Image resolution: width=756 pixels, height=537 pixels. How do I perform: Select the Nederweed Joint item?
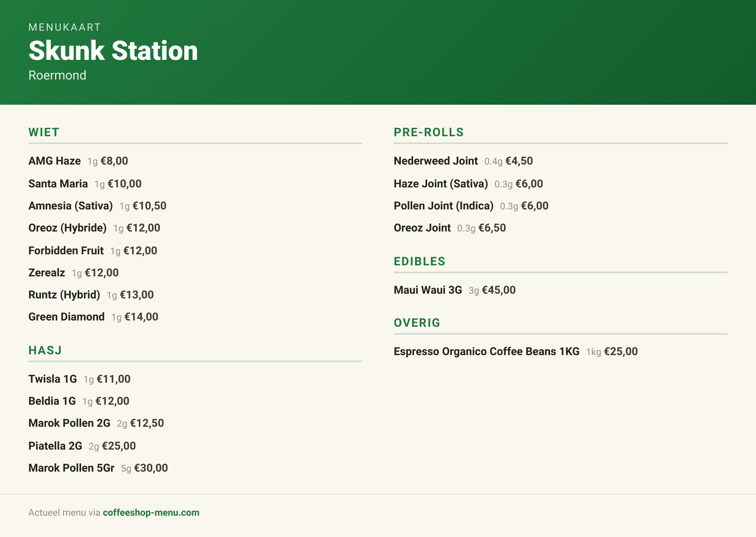point(435,161)
